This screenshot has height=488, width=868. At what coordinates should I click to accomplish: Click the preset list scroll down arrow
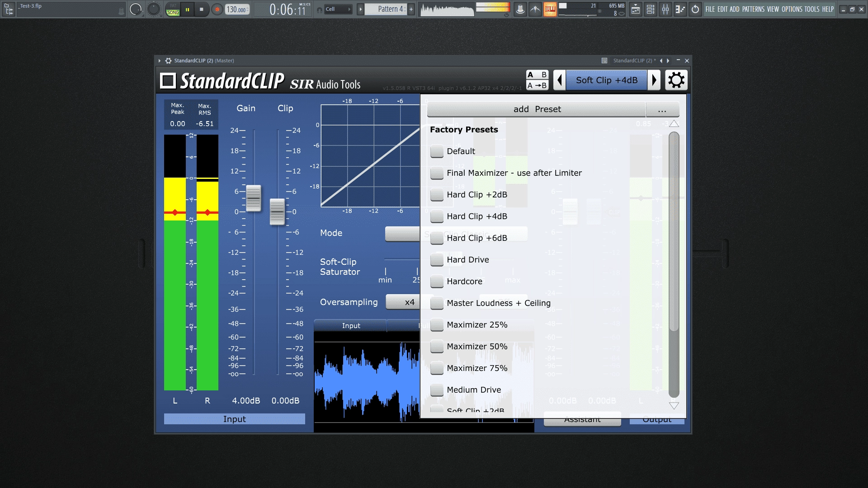click(x=674, y=406)
